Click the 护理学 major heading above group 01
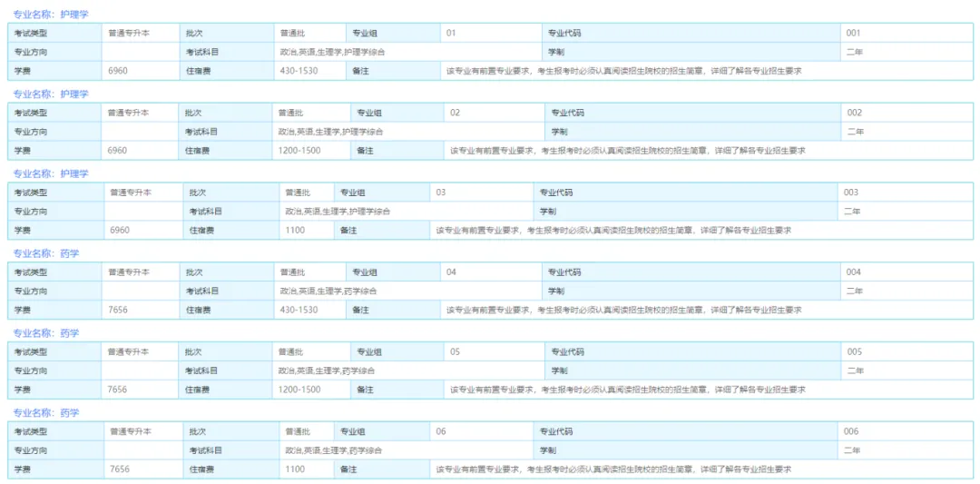980x484 pixels. [50, 15]
